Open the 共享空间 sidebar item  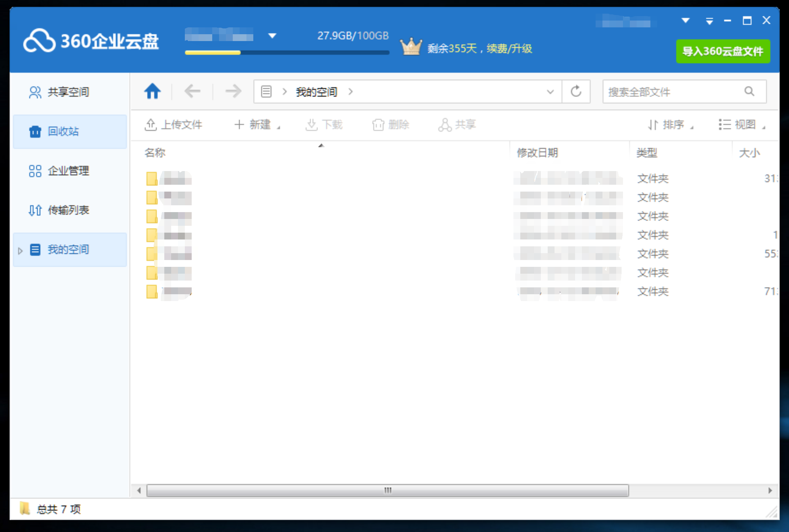(70, 92)
